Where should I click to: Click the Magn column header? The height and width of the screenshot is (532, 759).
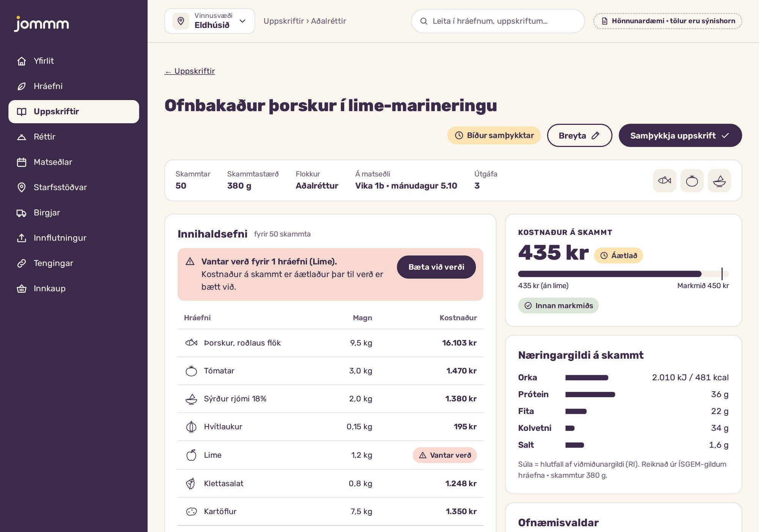tap(362, 318)
